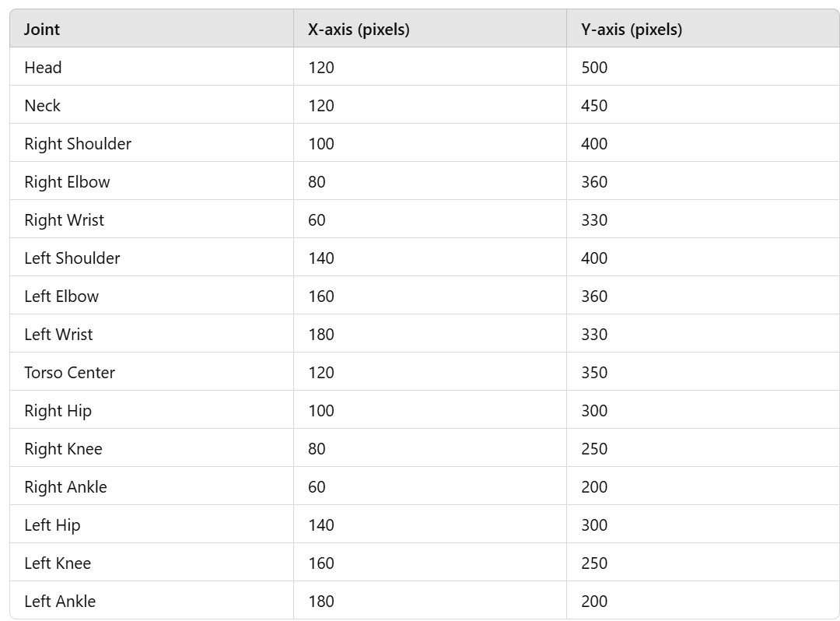Select the X-axis (pixels) column header

(359, 29)
